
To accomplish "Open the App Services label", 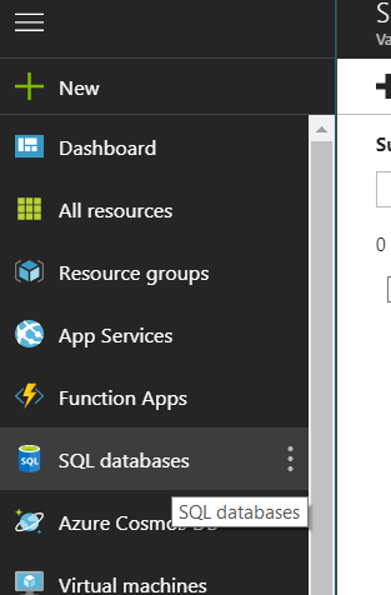I will (115, 337).
